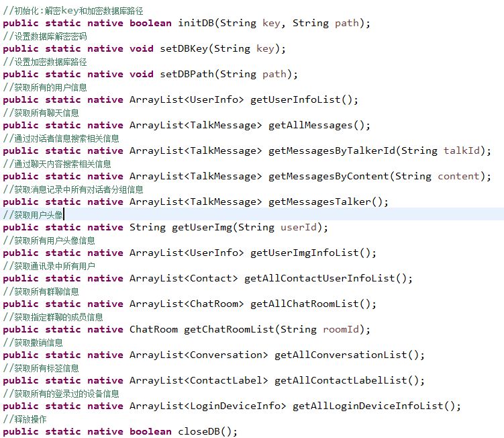Place cursor in comment 通过对话者信息搜索相关信息
This screenshot has width=504, height=438.
[x=61, y=138]
